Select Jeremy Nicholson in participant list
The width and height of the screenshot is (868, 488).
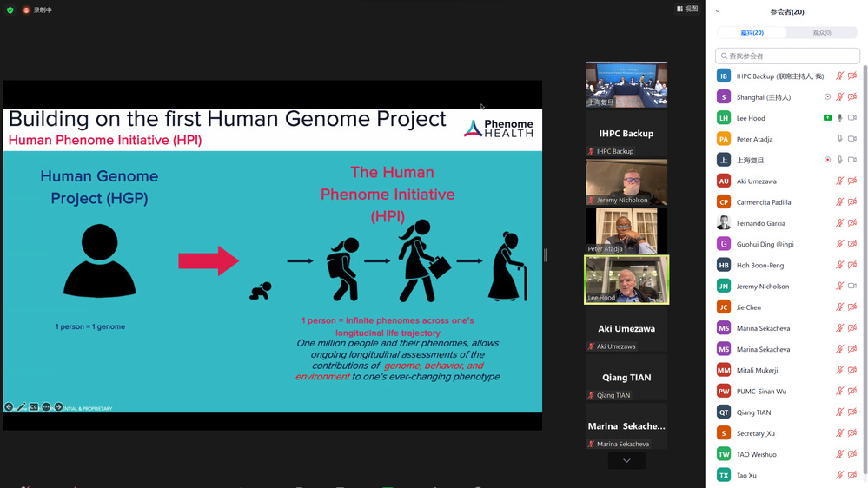[x=763, y=287]
